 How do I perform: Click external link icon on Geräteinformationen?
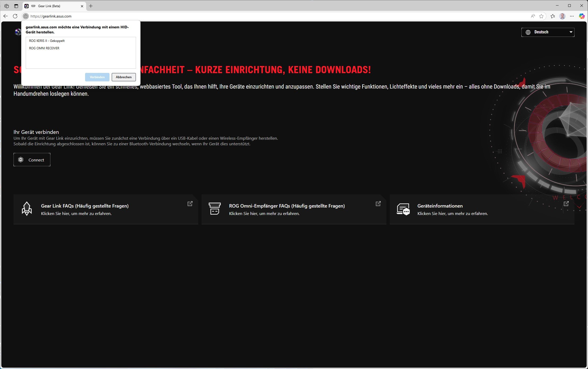click(566, 204)
